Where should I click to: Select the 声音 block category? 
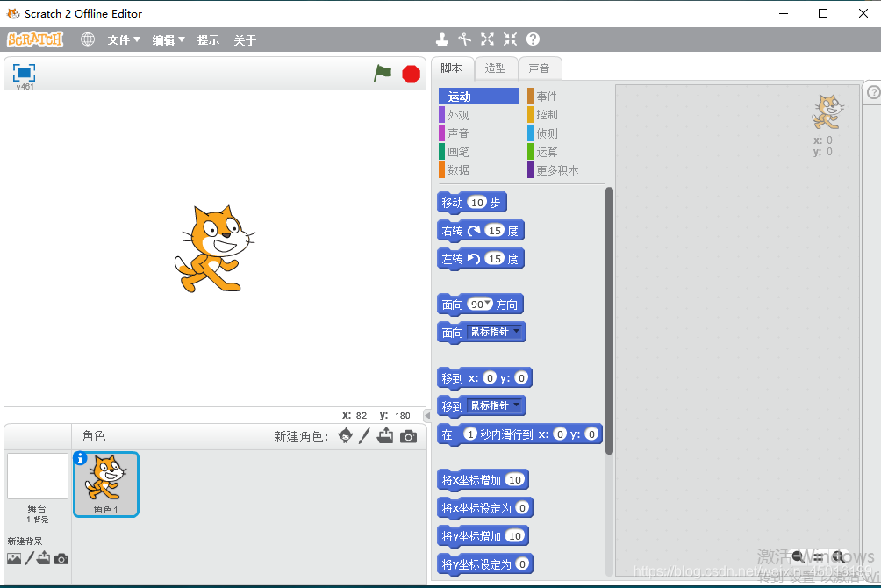point(479,133)
